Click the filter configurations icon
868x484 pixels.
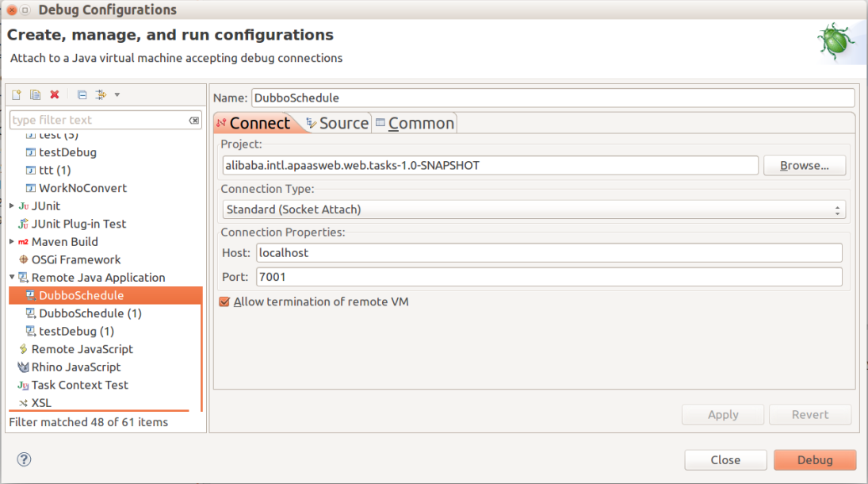click(101, 94)
